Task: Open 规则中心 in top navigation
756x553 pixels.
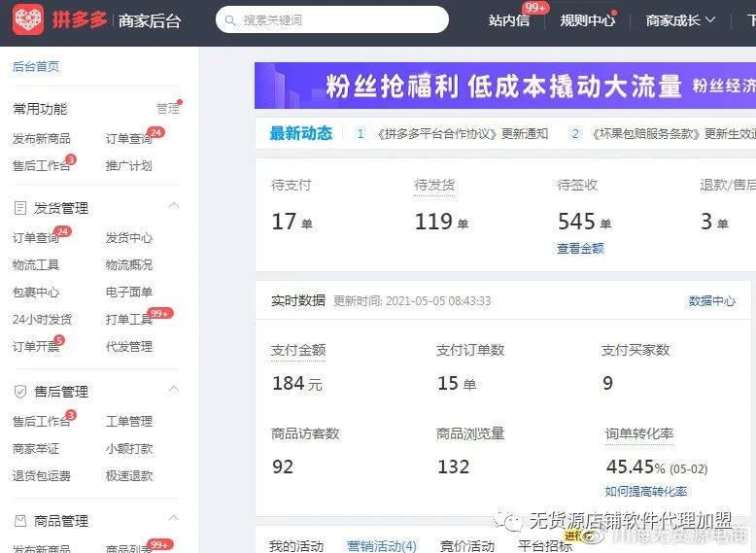Action: pyautogui.click(x=587, y=20)
